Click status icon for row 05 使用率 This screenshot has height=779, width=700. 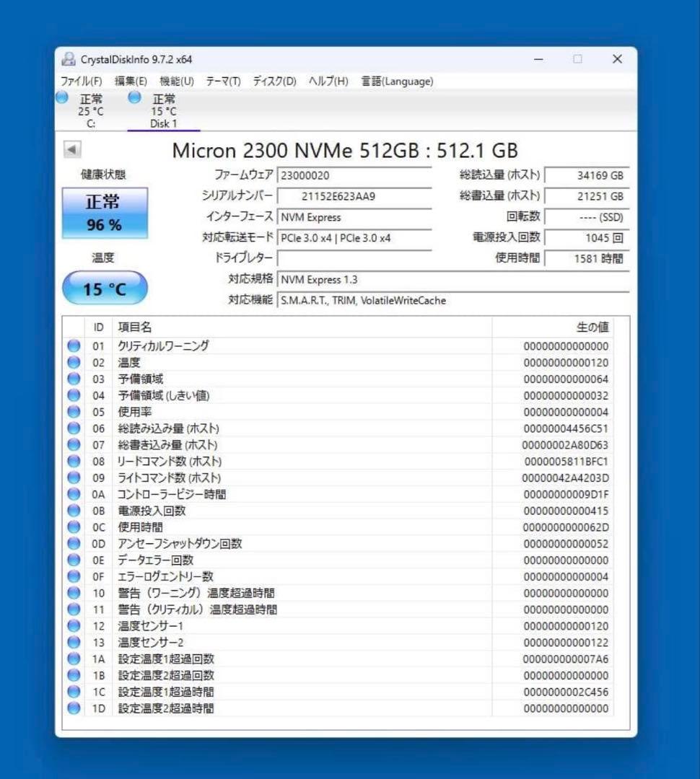click(x=74, y=411)
